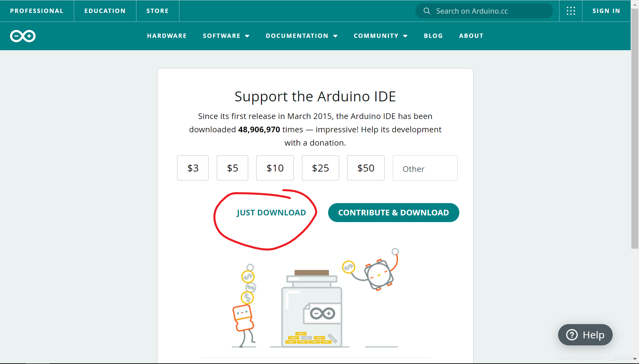Click Just Download link
The image size is (639, 364).
pyautogui.click(x=271, y=213)
